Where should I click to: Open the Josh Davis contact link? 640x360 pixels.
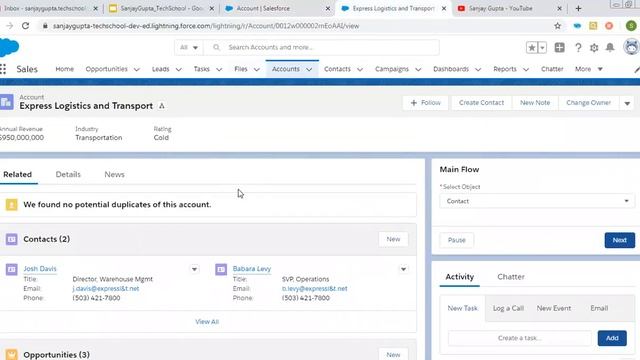(40, 269)
